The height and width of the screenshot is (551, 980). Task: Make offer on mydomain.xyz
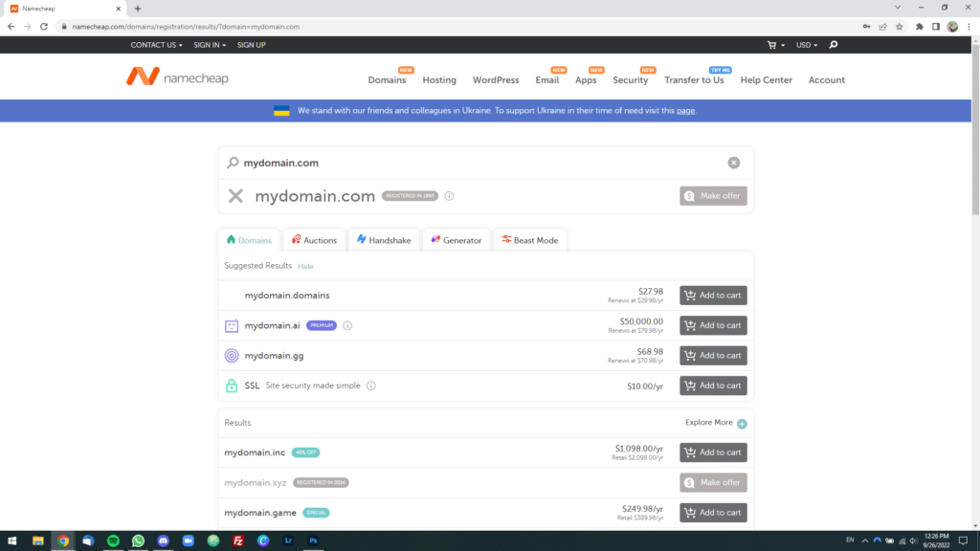(713, 482)
